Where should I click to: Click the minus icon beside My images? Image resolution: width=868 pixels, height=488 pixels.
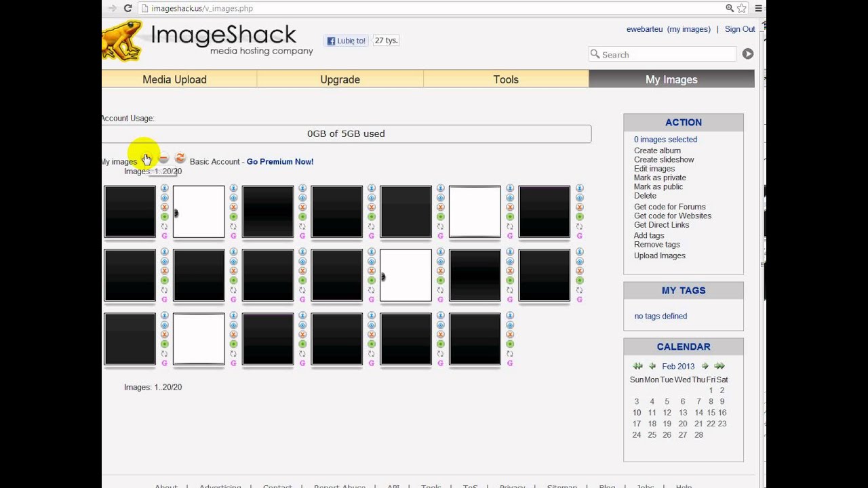[x=163, y=158]
